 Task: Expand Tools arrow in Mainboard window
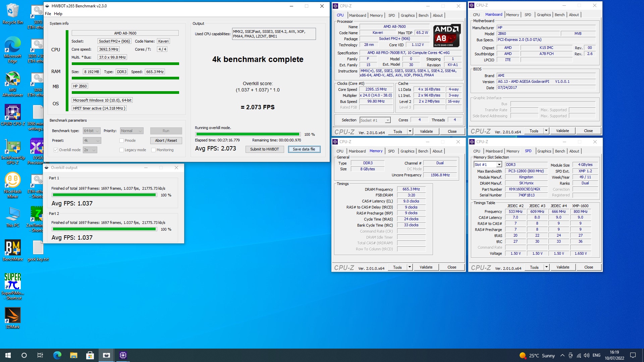pos(546,131)
